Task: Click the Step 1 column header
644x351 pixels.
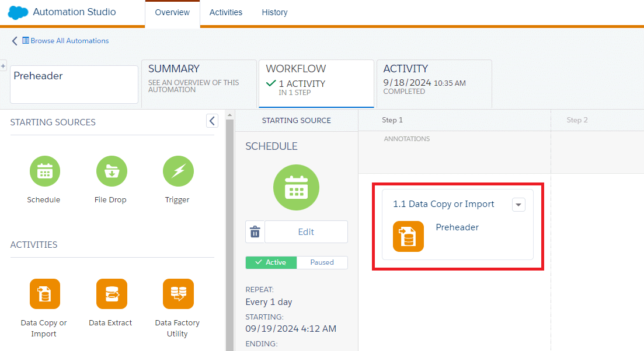Action: [x=392, y=120]
